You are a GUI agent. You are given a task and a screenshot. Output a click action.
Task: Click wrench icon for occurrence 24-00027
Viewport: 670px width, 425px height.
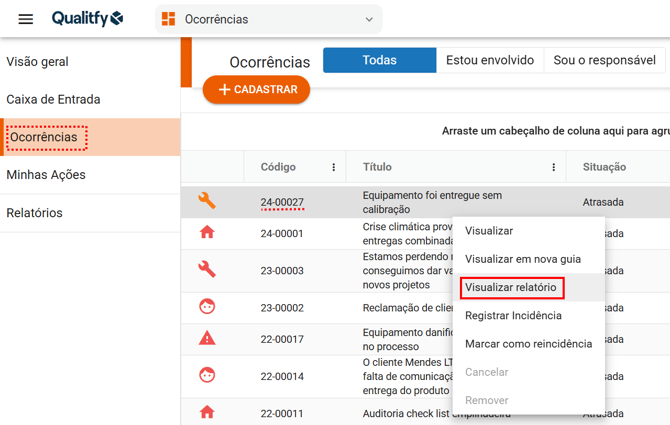tap(207, 201)
